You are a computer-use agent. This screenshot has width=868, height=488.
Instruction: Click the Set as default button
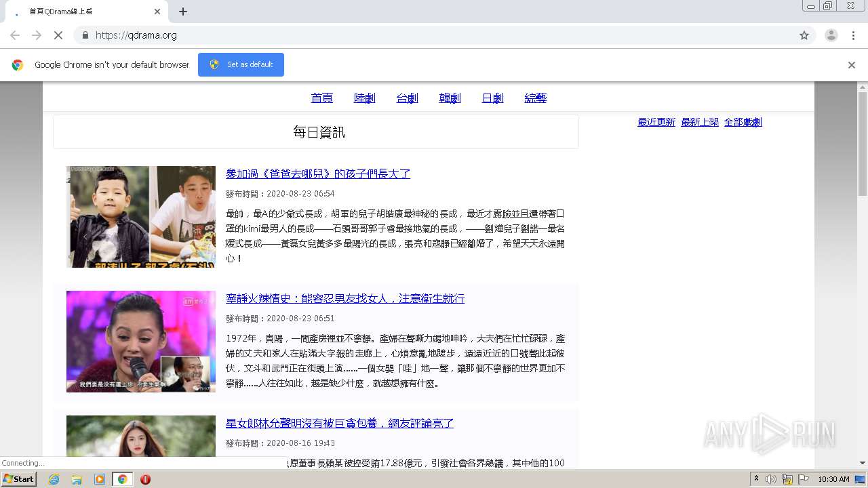[241, 64]
